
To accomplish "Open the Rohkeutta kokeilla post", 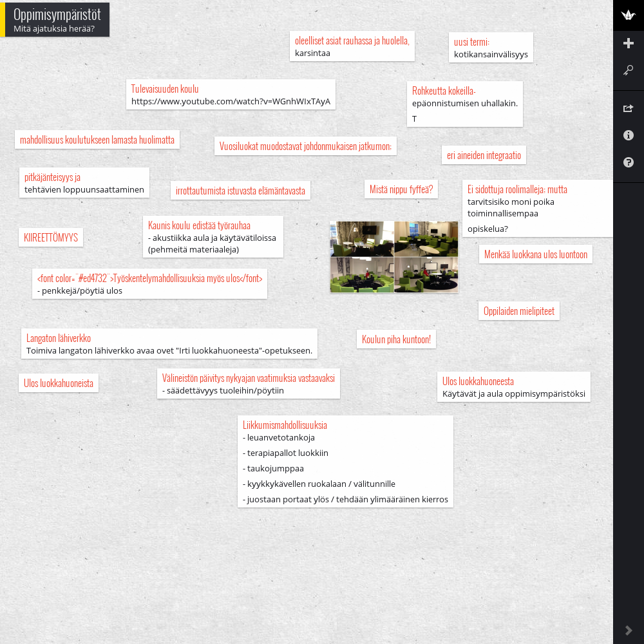I will [x=464, y=104].
